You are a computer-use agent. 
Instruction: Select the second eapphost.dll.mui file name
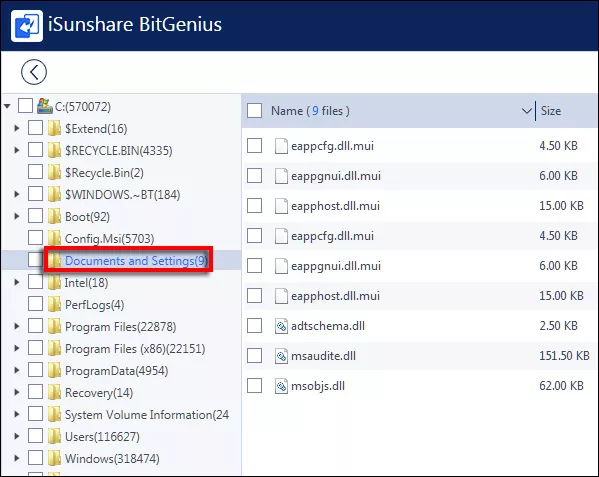pyautogui.click(x=335, y=296)
